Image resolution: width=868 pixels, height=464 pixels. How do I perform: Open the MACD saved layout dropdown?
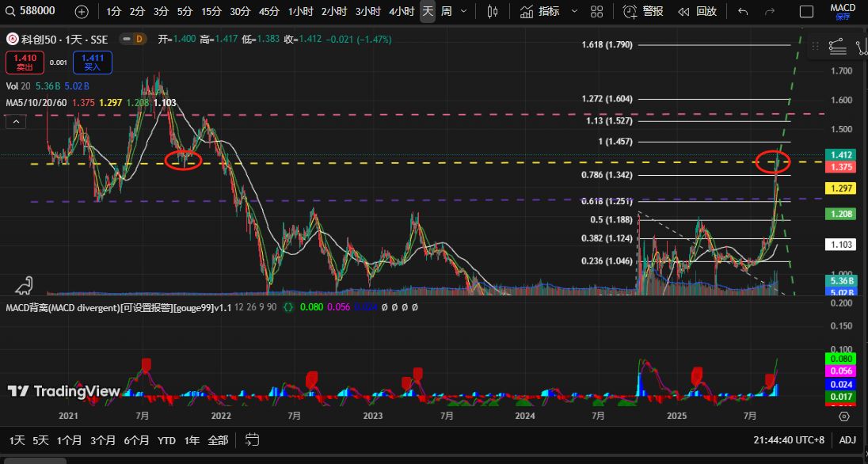[843, 11]
